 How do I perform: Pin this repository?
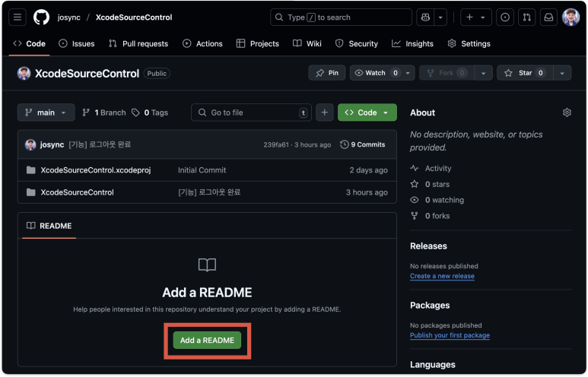(x=327, y=73)
